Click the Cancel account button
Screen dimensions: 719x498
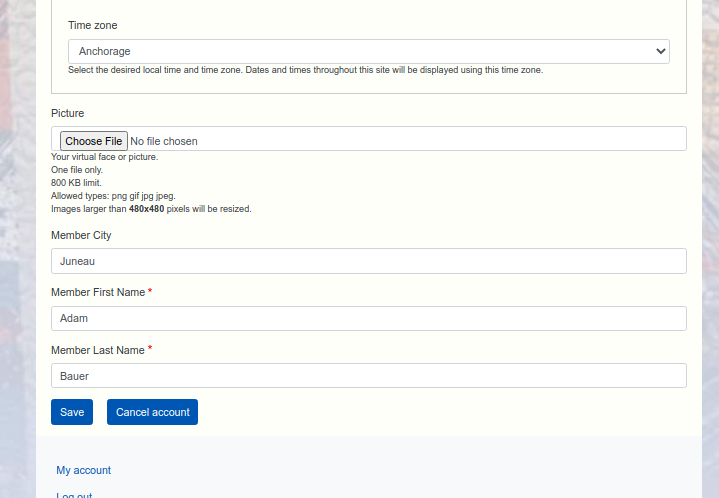point(152,412)
